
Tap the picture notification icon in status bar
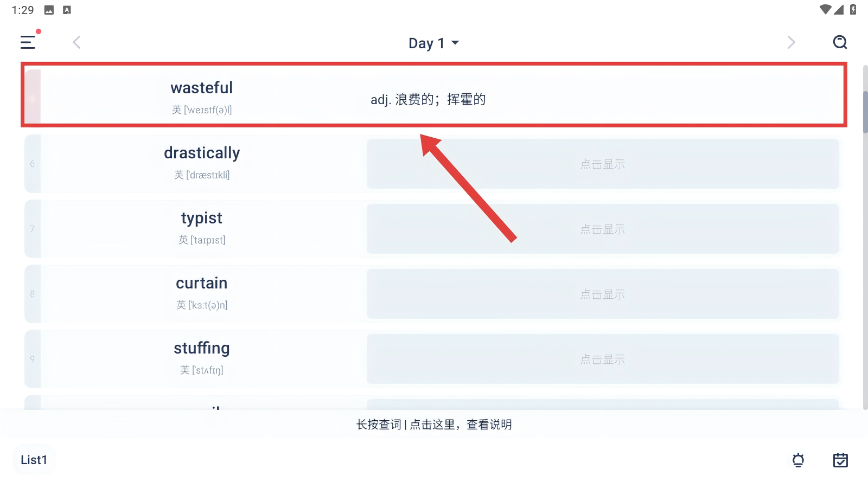[x=49, y=10]
